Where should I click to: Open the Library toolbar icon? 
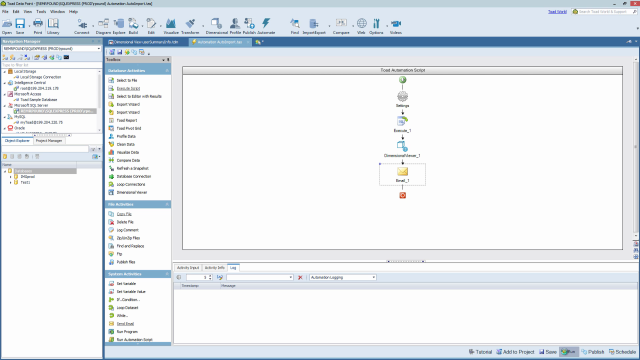click(x=53, y=26)
